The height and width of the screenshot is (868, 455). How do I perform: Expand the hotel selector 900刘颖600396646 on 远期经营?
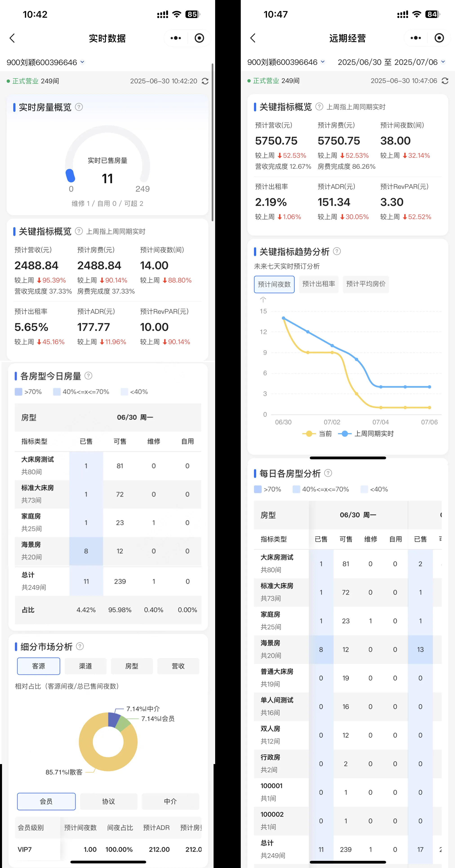point(286,62)
